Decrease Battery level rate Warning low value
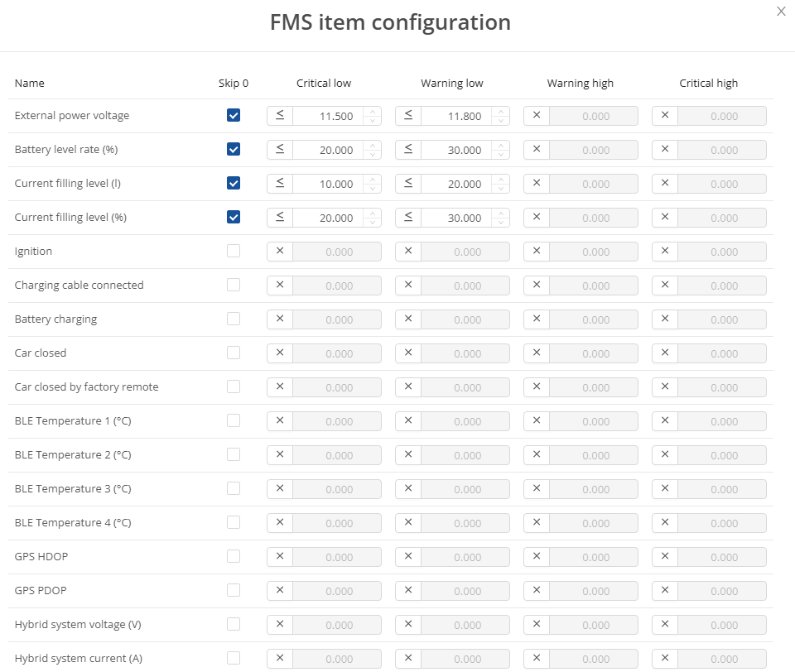The width and height of the screenshot is (795, 672). pos(502,155)
